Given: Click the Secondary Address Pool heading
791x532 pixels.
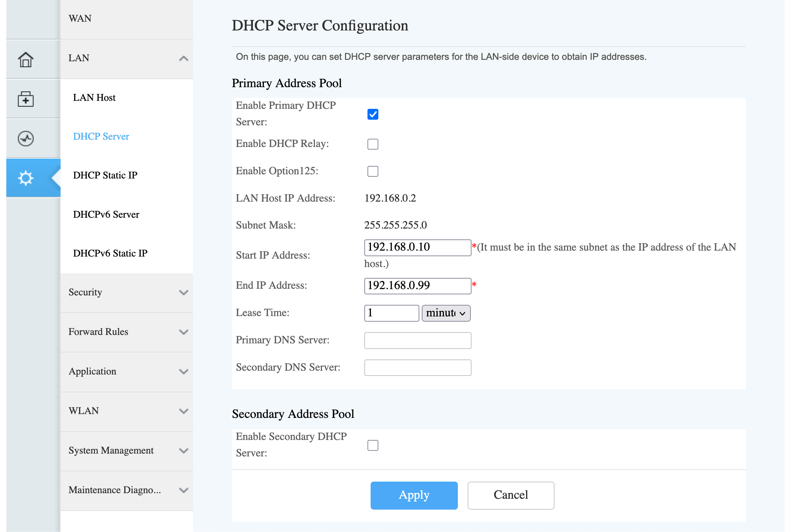Looking at the screenshot, I should [x=293, y=414].
